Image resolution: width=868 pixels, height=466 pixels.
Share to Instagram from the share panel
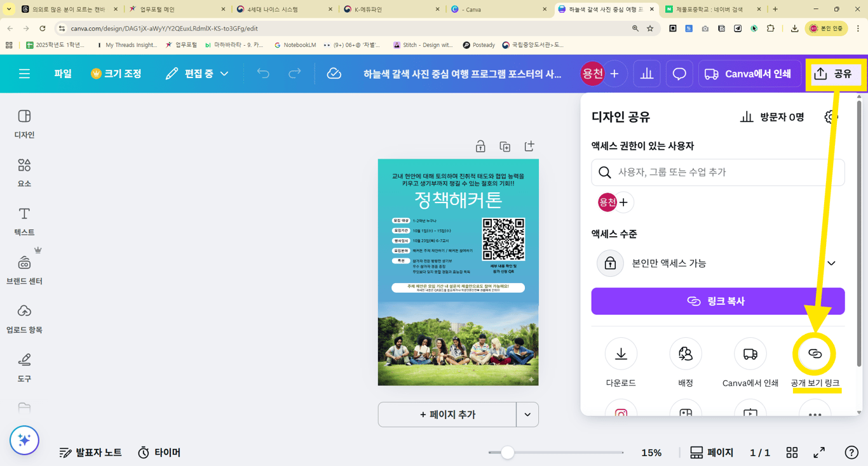[621, 409]
